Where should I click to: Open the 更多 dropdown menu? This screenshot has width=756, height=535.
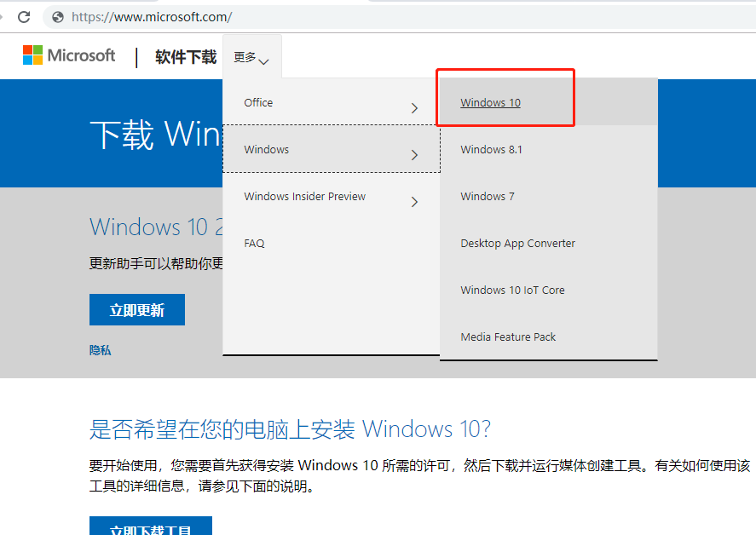tap(251, 57)
